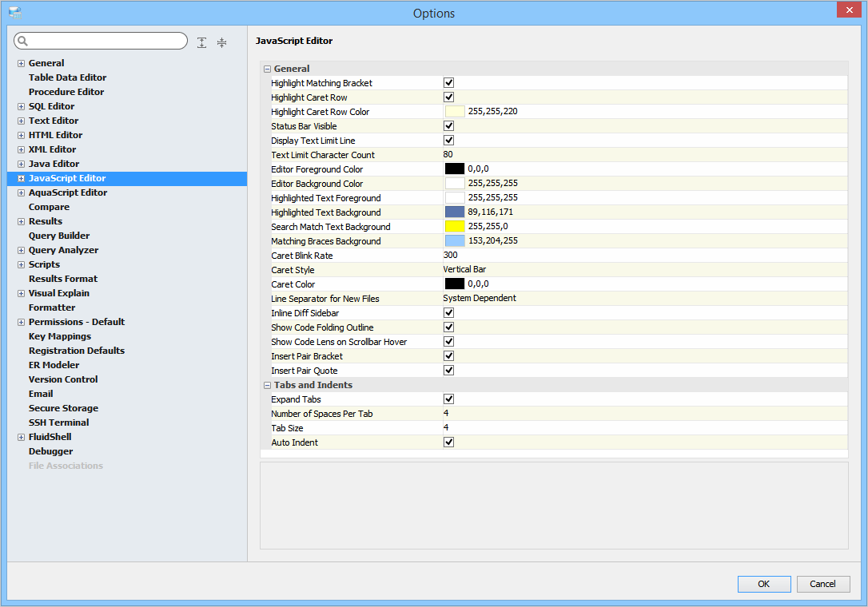Screen dimensions: 868x607
Task: Expand the FluidShell node in sidebar
Action: click(x=21, y=437)
